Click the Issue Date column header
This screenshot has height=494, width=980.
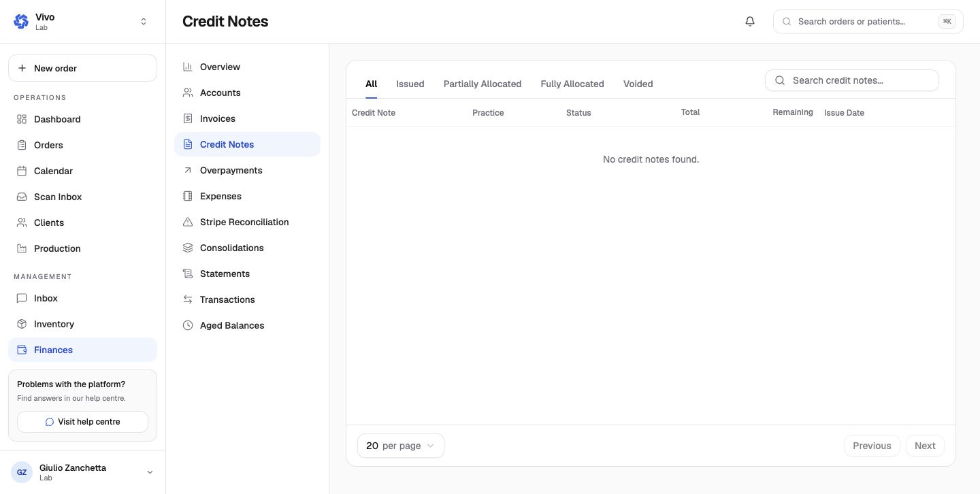(844, 112)
